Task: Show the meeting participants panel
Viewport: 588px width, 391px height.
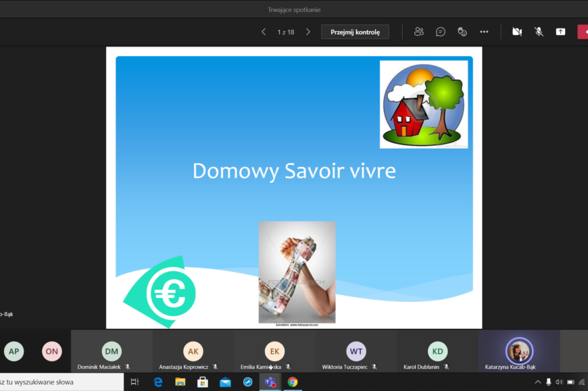Action: [x=419, y=32]
